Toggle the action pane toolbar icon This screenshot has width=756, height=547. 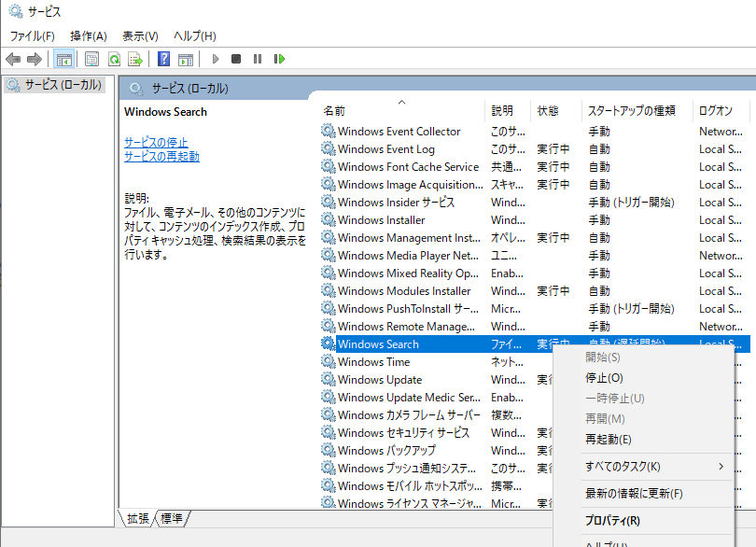coord(186,60)
